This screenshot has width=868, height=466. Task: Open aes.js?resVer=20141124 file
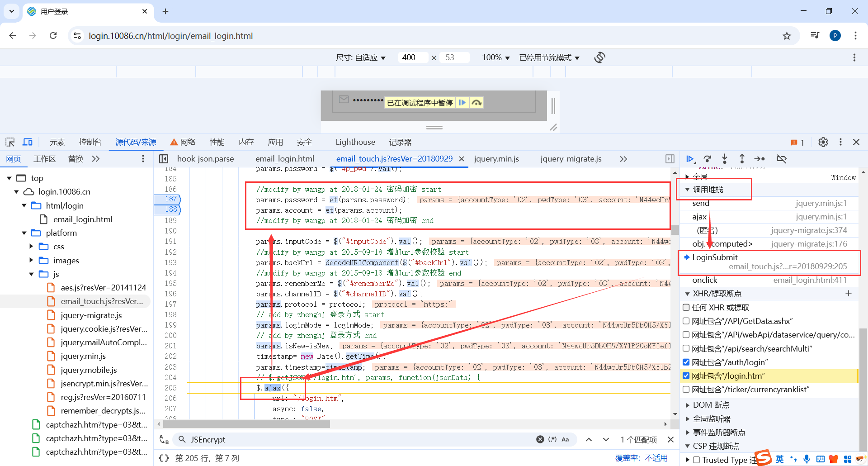(x=103, y=288)
